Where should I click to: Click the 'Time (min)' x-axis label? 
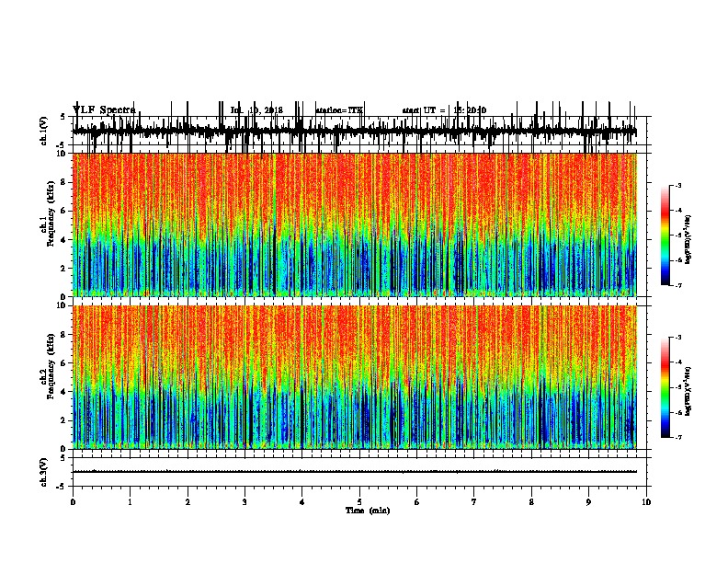coord(368,511)
